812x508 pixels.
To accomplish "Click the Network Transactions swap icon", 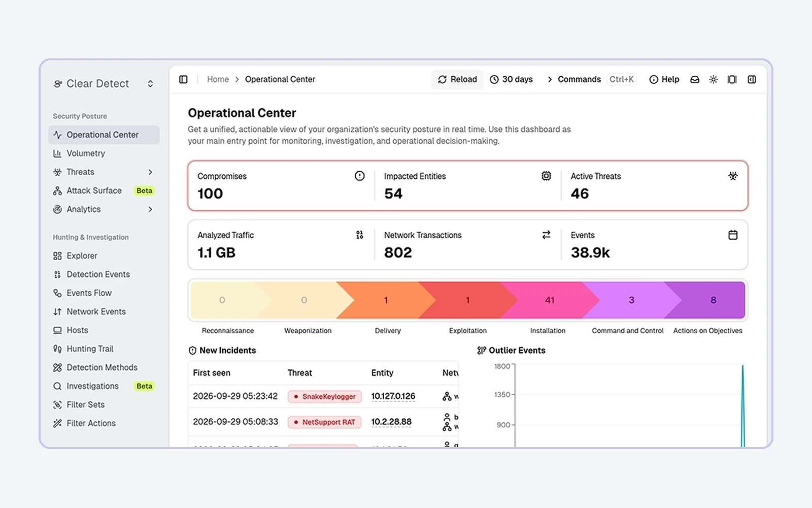I will coord(546,235).
